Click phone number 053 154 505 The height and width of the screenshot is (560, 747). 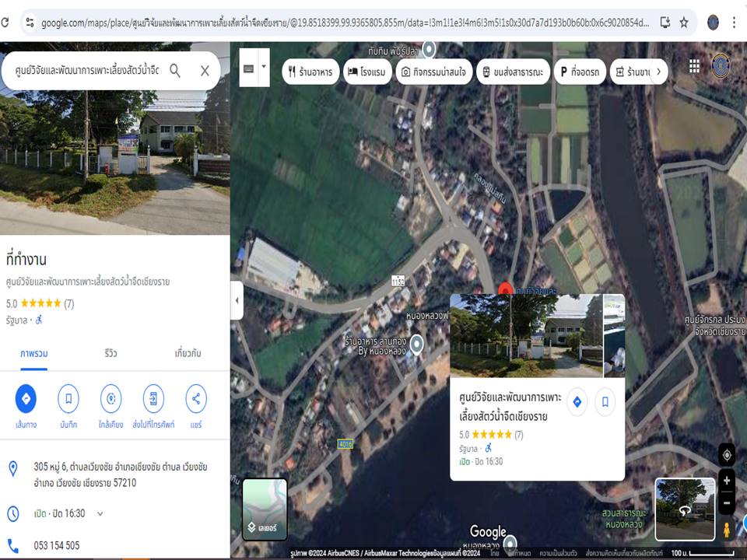pos(57,546)
